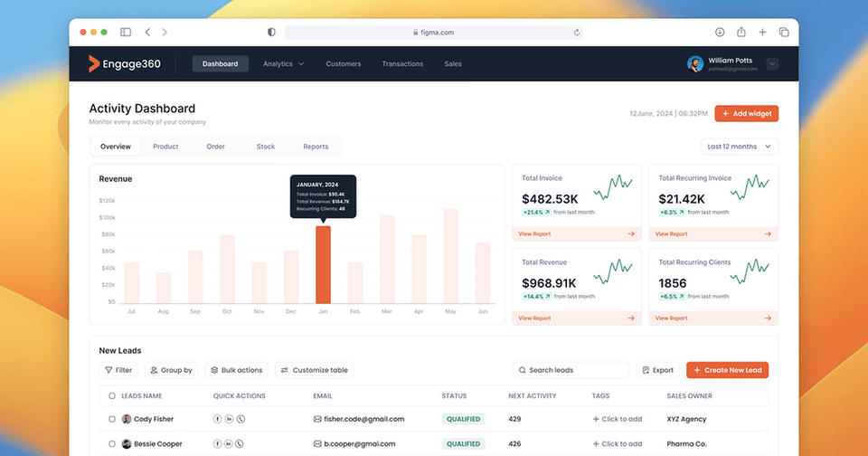Viewport: 868px width, 456px height.
Task: Click the $482.53K Total Invoice value
Action: coord(550,199)
